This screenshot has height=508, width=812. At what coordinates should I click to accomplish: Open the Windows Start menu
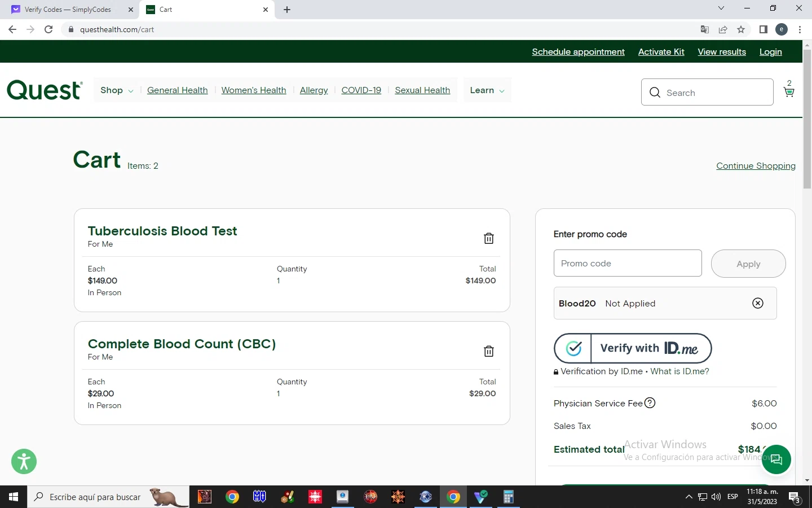click(14, 497)
